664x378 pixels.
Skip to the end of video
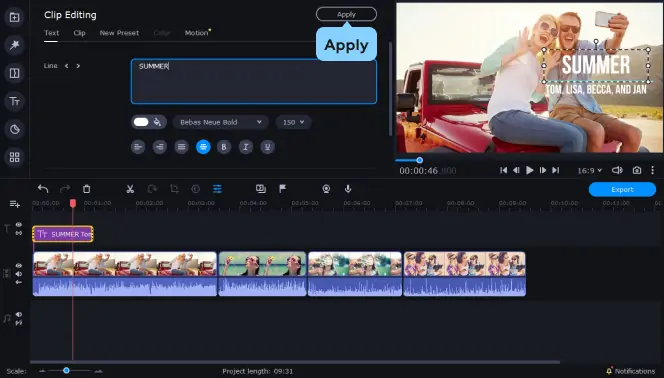coord(556,170)
